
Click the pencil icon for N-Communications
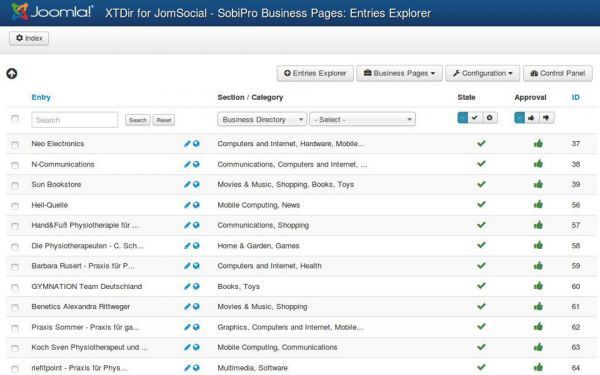coord(187,164)
